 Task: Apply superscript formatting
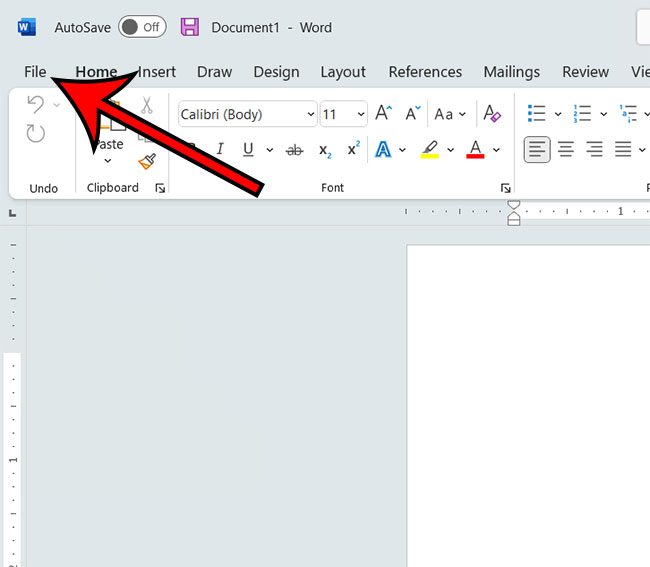[353, 150]
